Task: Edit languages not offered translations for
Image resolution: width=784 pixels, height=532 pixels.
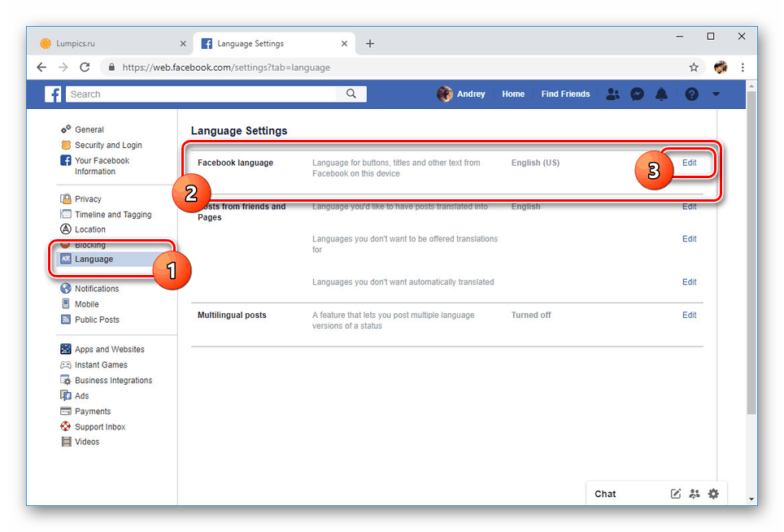Action: coord(689,239)
